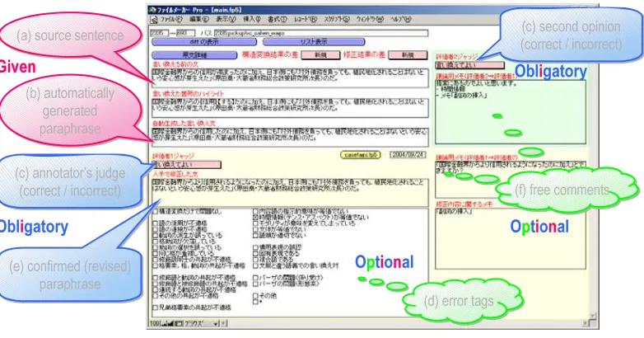Open the 編集(E) menu

pyautogui.click(x=198, y=19)
